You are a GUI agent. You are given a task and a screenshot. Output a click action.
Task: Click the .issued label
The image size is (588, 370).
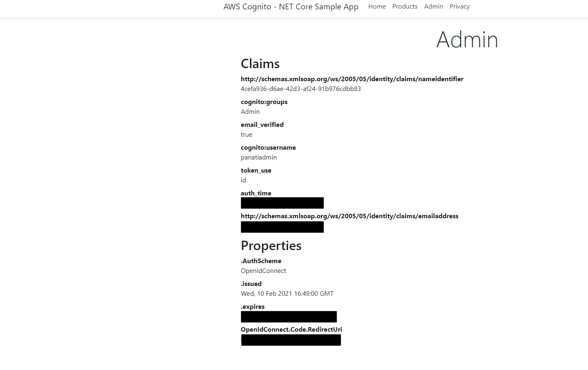[251, 284]
